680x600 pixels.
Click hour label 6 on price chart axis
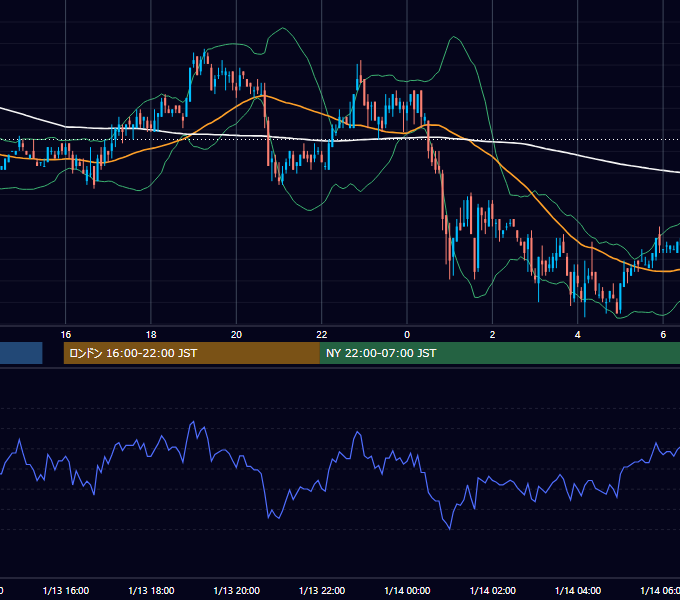(663, 335)
